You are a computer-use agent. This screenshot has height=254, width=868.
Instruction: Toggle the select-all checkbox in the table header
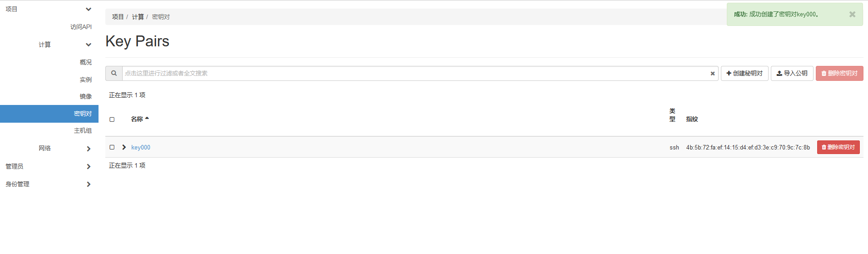[112, 120]
